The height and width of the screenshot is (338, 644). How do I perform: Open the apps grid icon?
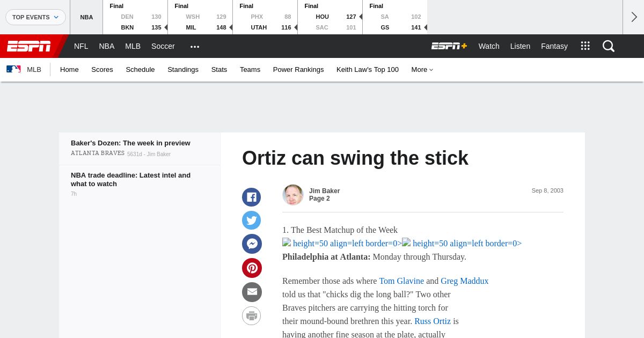tap(586, 46)
